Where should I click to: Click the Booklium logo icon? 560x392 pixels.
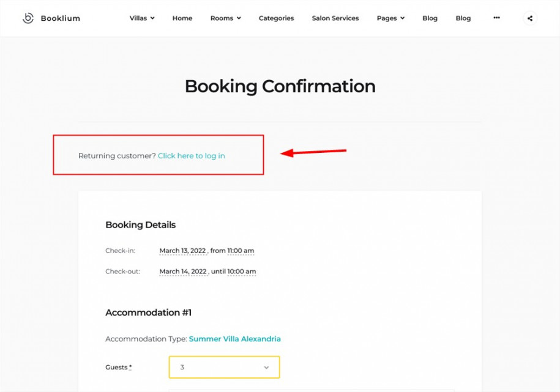[x=28, y=18]
